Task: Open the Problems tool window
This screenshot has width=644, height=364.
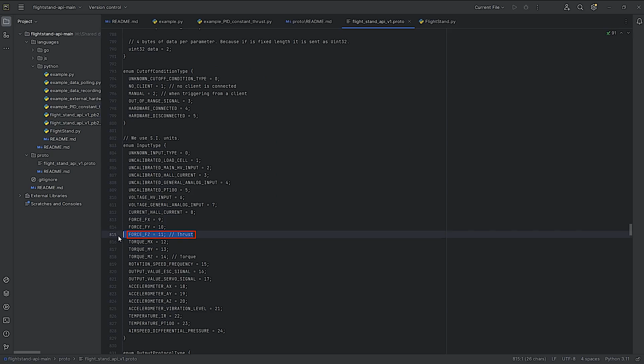Action: (6, 334)
